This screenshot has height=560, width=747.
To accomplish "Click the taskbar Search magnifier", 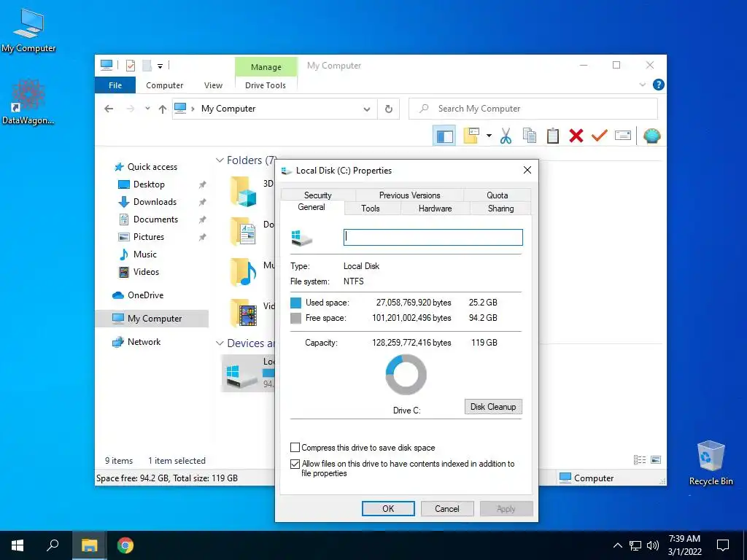I will [x=53, y=545].
